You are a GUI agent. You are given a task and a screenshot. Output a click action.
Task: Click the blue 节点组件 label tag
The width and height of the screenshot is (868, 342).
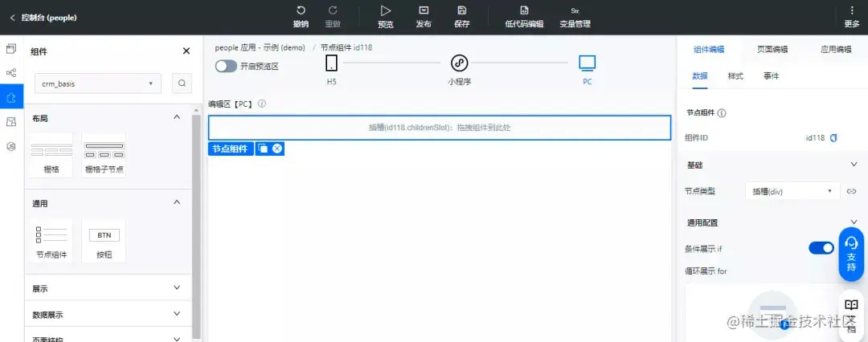click(x=231, y=149)
